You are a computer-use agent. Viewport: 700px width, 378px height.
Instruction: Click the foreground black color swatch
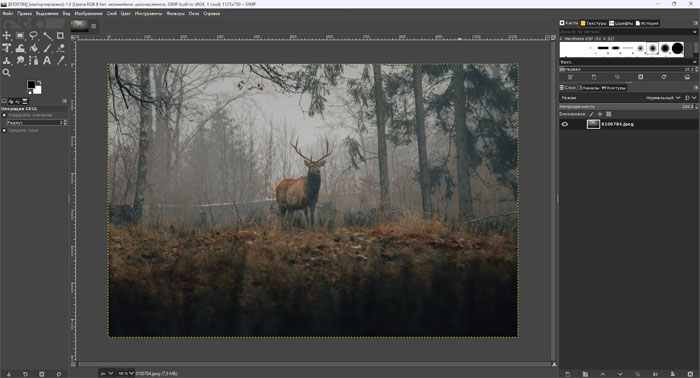(31, 84)
